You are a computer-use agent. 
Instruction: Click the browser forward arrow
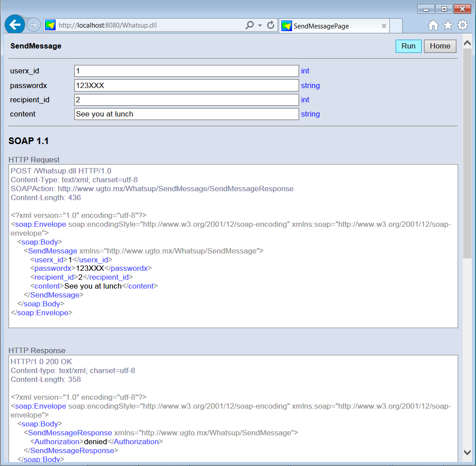point(34,25)
